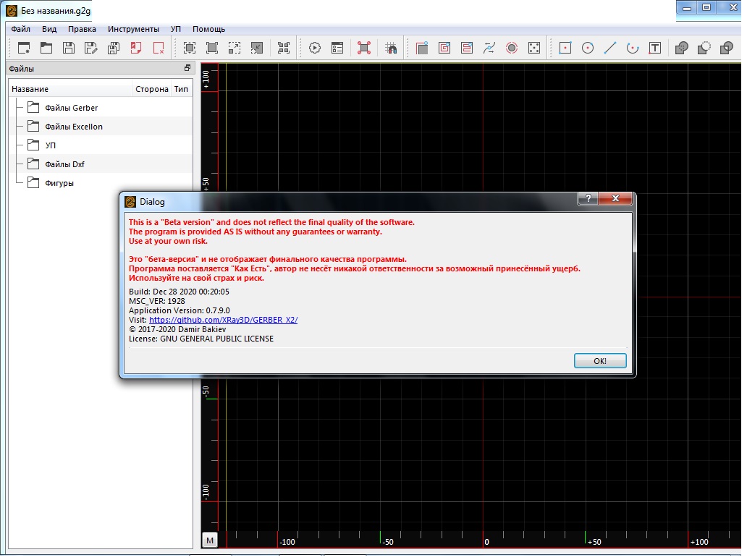Viewport: 747px width, 560px height.
Task: Click the Union boolean shapes icon
Action: click(x=682, y=48)
